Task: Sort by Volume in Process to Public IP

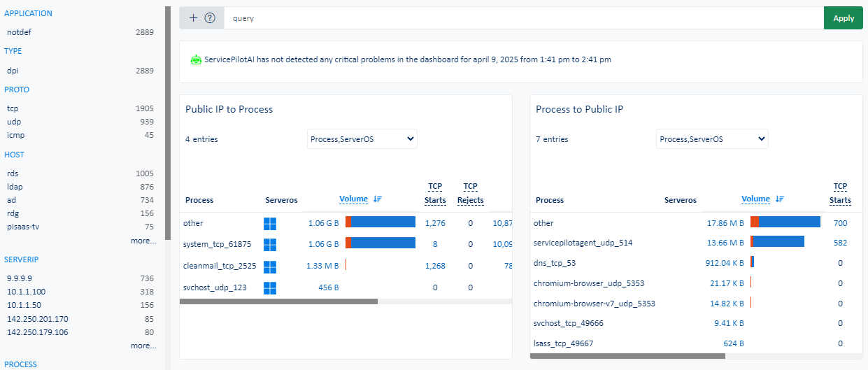Action: coord(755,199)
